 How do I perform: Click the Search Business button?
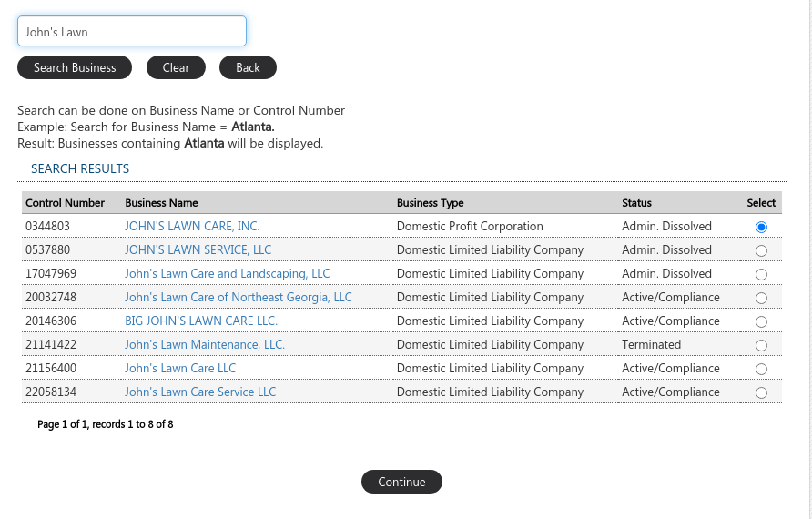click(x=75, y=67)
